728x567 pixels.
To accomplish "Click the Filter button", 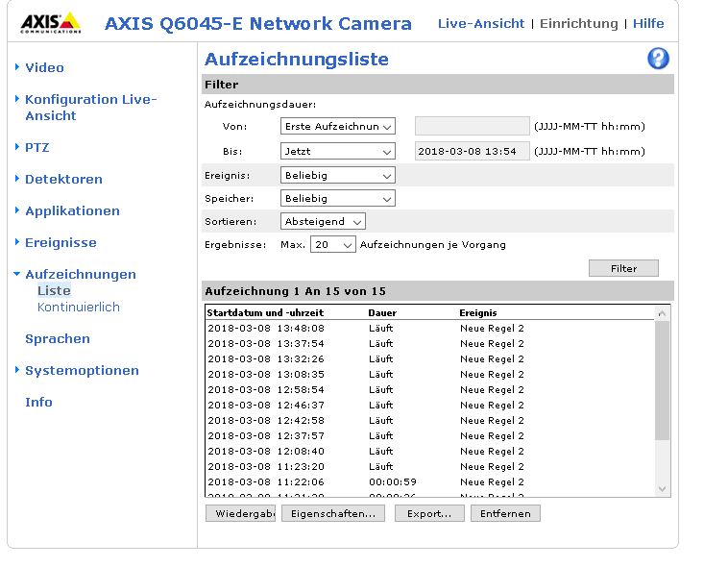I will coord(623,268).
